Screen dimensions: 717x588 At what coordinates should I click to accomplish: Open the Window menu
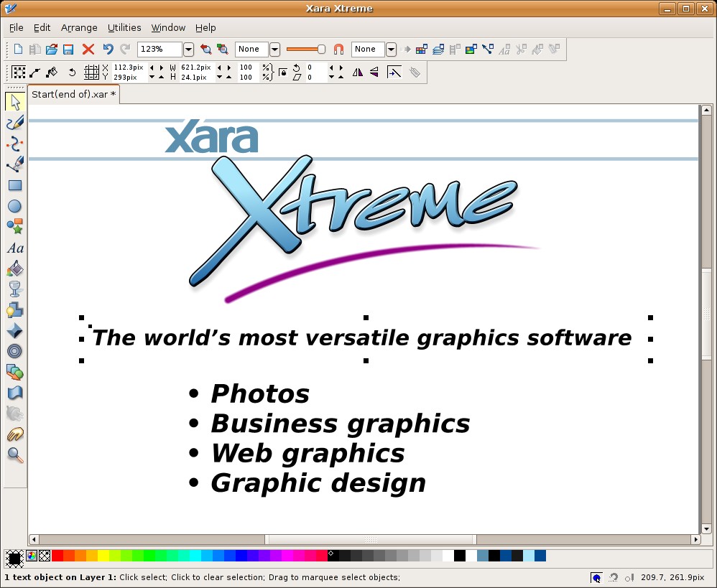point(168,27)
